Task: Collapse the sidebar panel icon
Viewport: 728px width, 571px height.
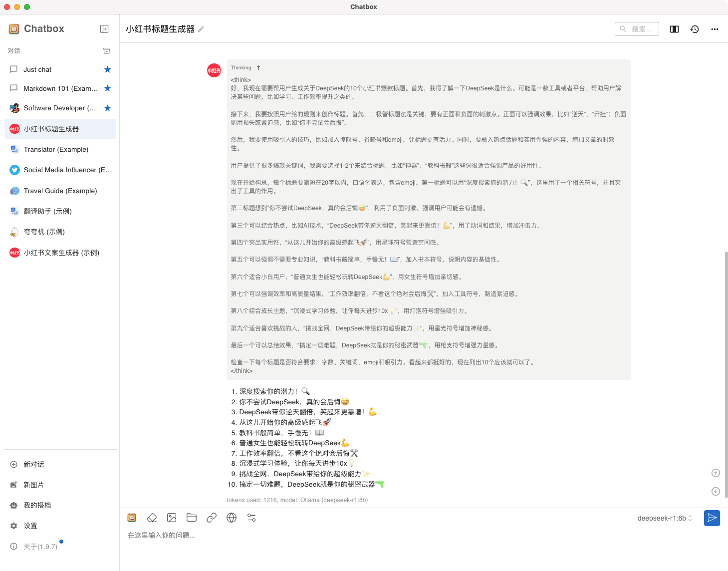Action: point(104,29)
